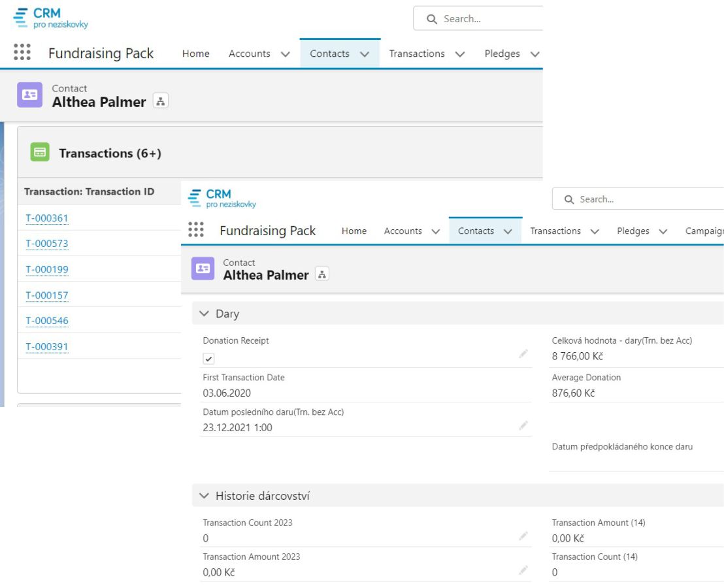Open the app launcher in the foreground window
Viewport: 724px width, 588px height.
click(195, 231)
